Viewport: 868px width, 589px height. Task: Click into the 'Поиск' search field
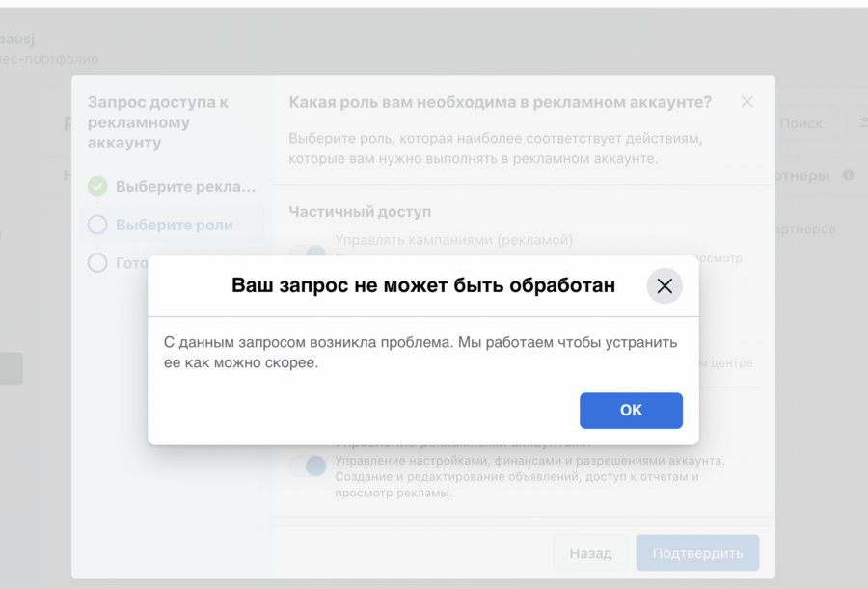[x=800, y=123]
